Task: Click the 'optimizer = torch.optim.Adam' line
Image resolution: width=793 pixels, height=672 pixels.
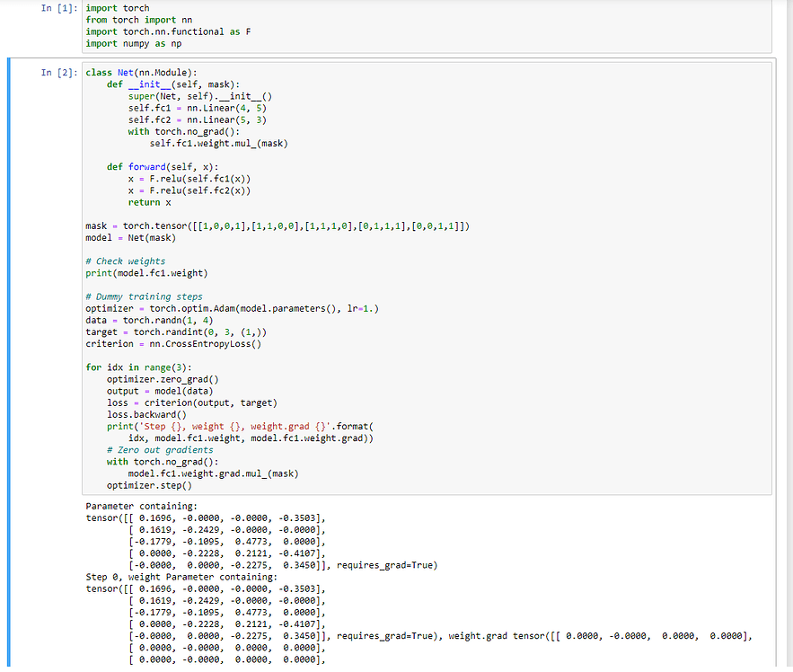Action: pyautogui.click(x=232, y=309)
